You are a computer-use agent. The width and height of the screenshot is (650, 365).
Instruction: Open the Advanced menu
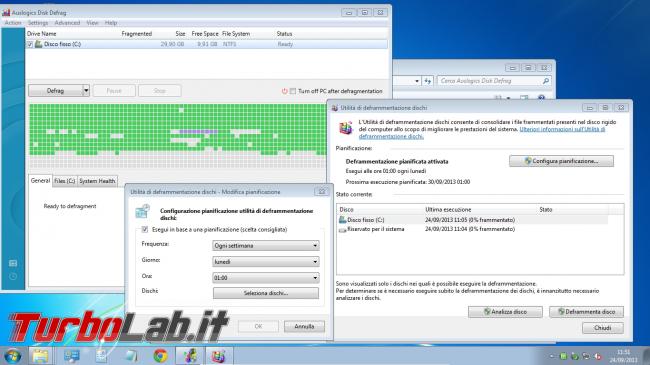[67, 23]
